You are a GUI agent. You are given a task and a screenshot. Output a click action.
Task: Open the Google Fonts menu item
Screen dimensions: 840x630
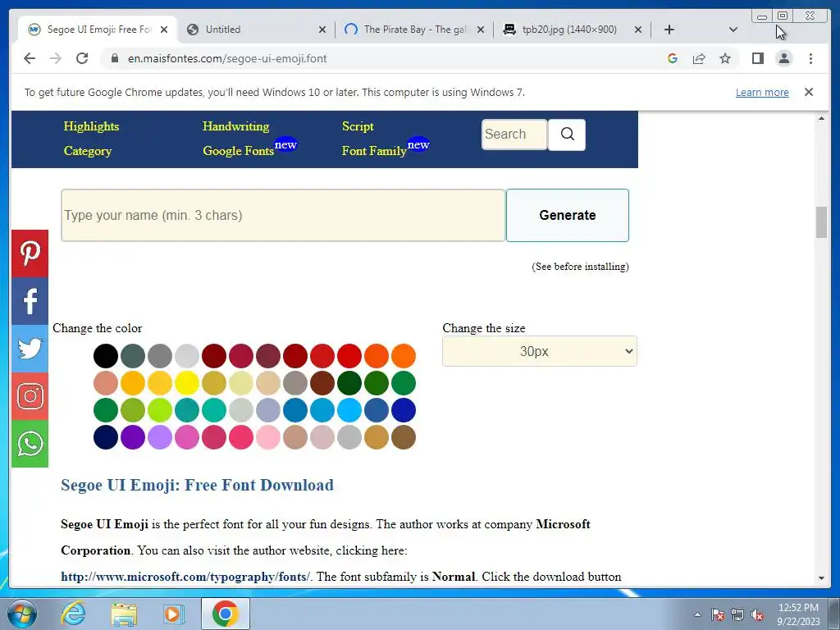click(239, 151)
